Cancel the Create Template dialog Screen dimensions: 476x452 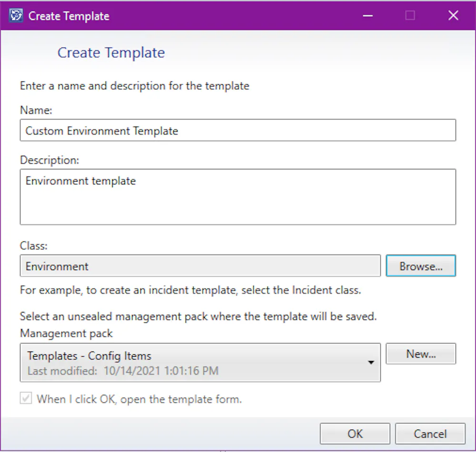(x=430, y=434)
